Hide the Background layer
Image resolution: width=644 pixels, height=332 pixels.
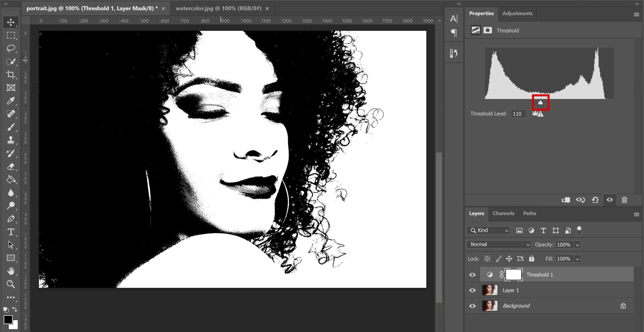click(x=472, y=306)
